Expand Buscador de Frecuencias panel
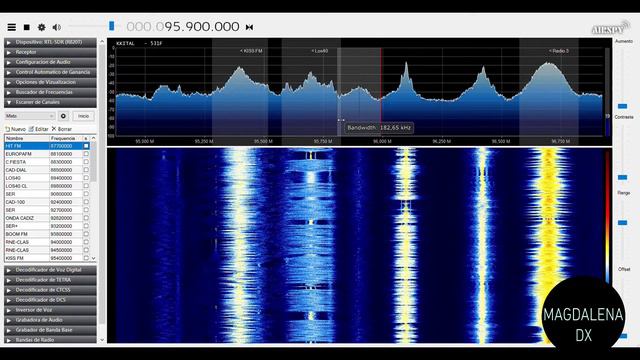Image resolution: width=640 pixels, height=360 pixels. (50, 92)
